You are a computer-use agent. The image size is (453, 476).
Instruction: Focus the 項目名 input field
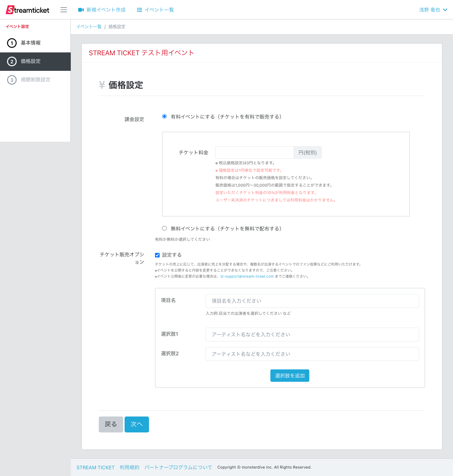[x=312, y=301]
